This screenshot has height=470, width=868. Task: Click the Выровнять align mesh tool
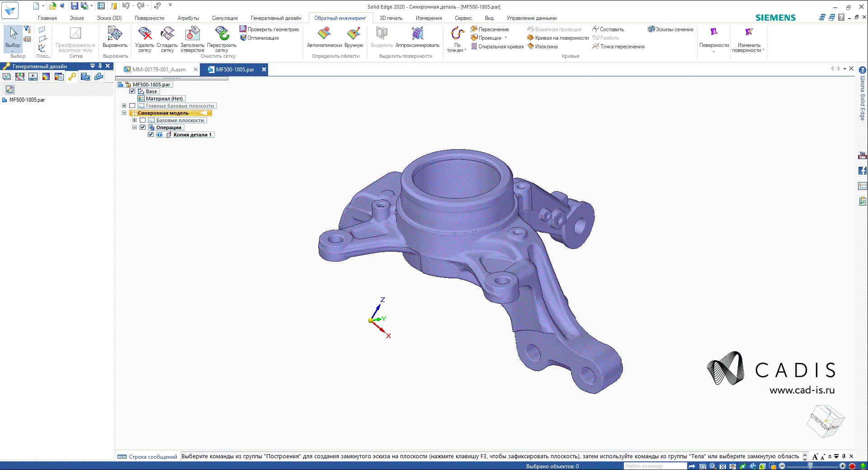point(115,38)
